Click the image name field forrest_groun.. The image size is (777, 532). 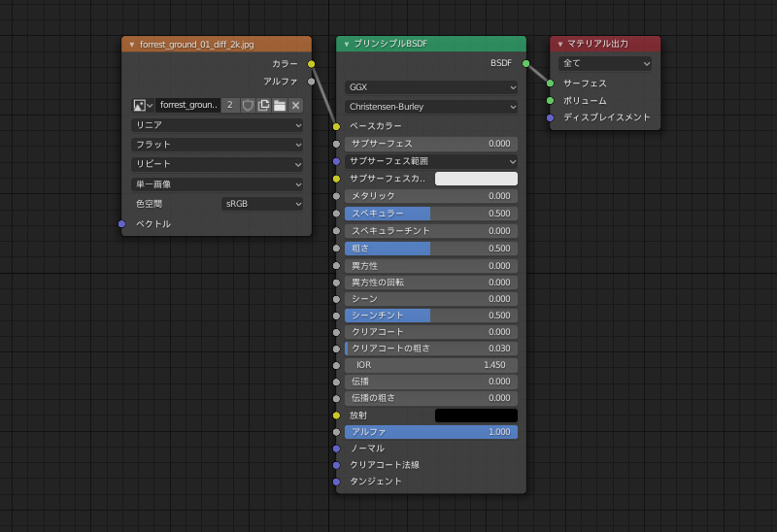click(x=187, y=105)
